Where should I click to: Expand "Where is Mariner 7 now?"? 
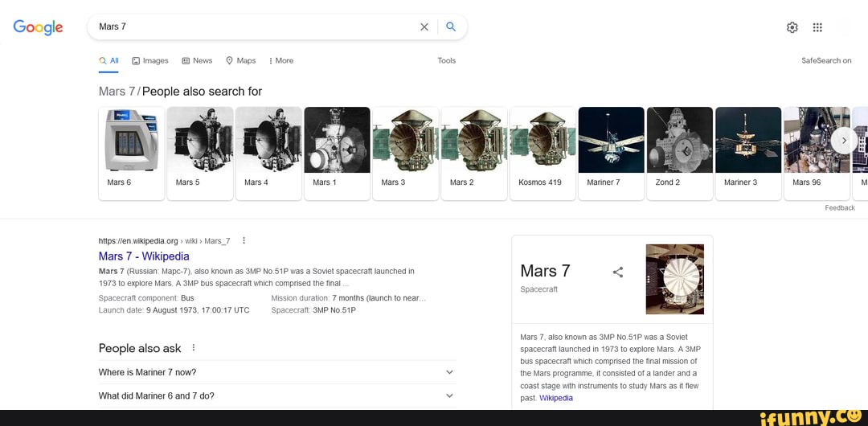449,372
